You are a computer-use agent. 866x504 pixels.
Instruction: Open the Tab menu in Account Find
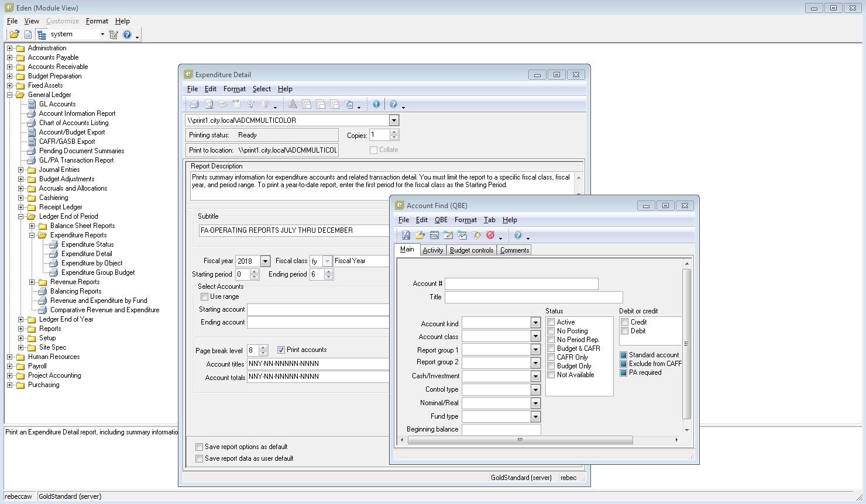(489, 220)
